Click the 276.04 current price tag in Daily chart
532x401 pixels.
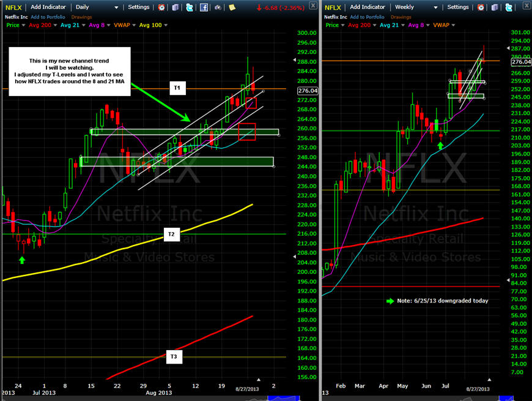tap(308, 91)
